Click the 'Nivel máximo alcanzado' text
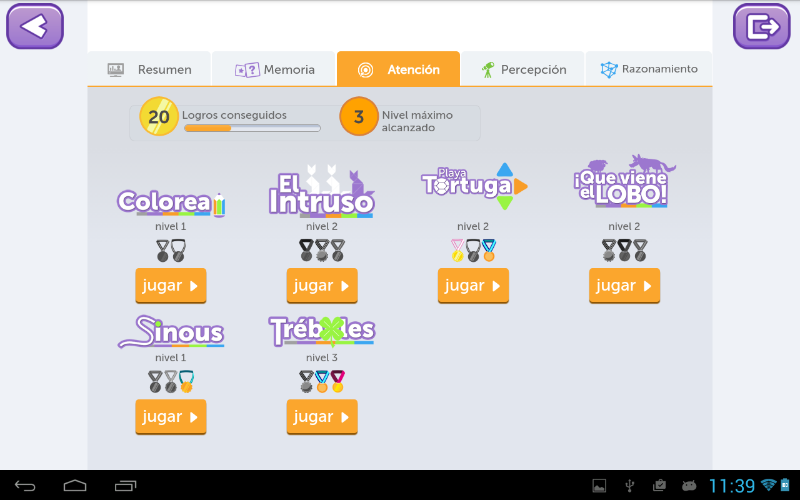The height and width of the screenshot is (500, 800). 417,121
